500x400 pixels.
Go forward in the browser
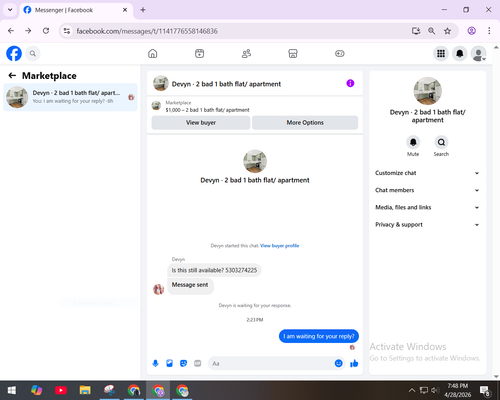pyautogui.click(x=28, y=31)
